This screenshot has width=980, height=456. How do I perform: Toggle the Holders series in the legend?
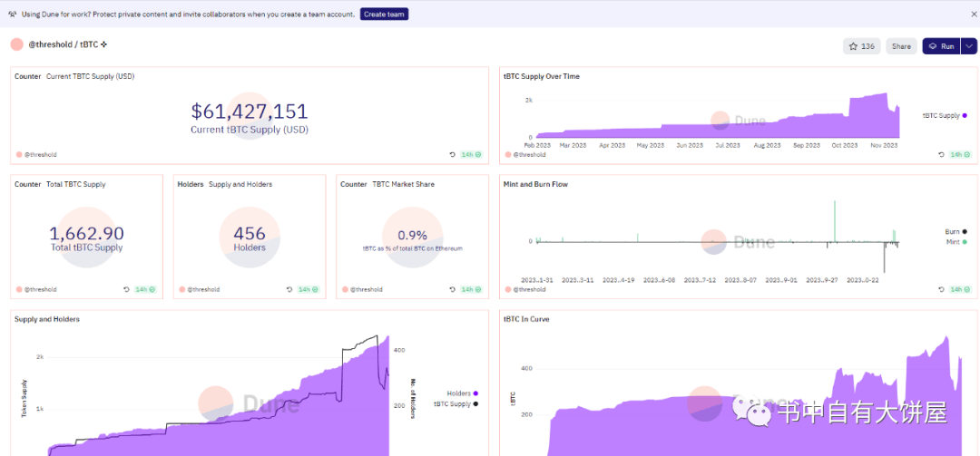tap(463, 393)
